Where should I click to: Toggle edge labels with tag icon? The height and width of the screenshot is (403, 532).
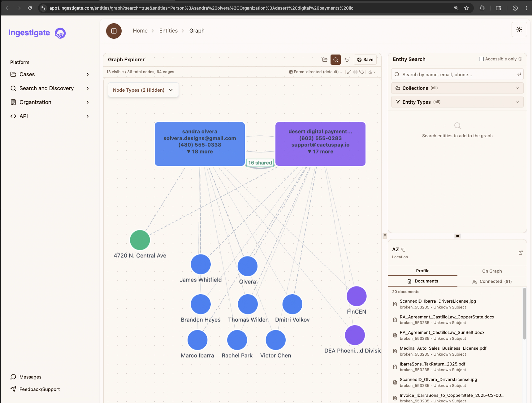(361, 72)
